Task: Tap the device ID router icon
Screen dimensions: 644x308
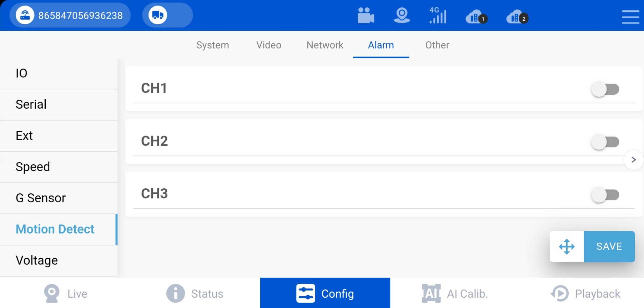Action: coord(25,15)
